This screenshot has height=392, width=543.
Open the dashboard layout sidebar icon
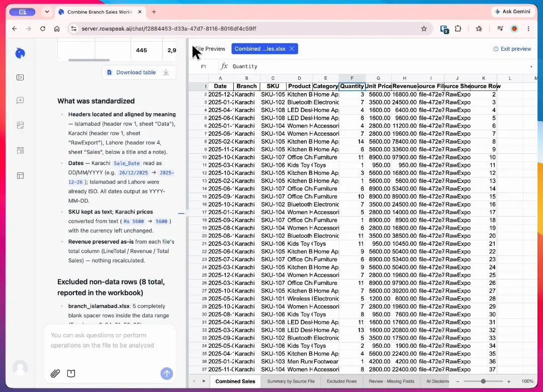(x=20, y=150)
